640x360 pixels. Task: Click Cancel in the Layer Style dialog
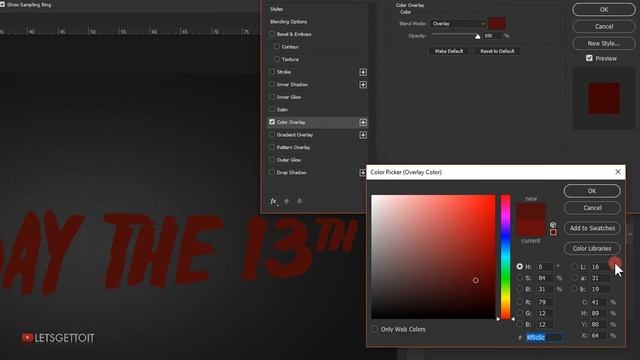pos(604,27)
